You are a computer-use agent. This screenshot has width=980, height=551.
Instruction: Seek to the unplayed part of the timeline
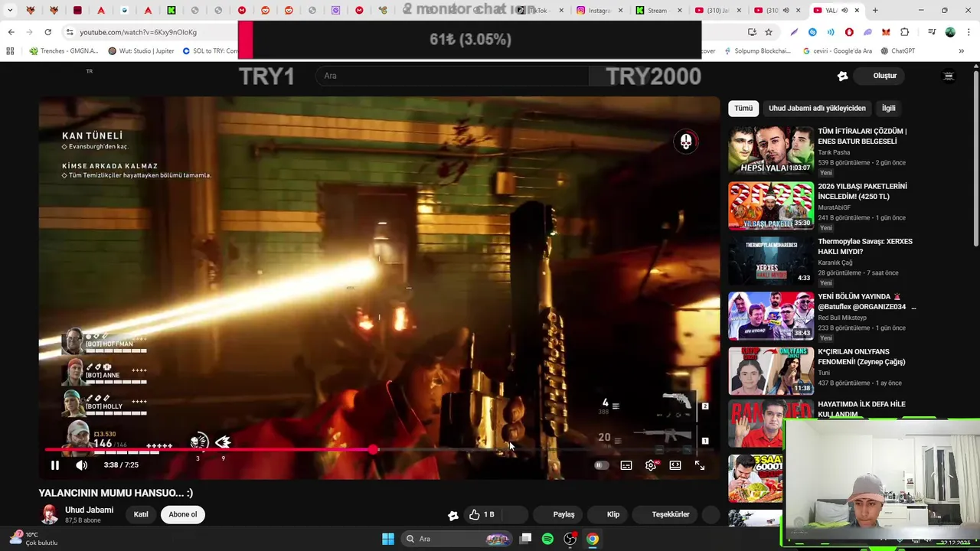544,450
